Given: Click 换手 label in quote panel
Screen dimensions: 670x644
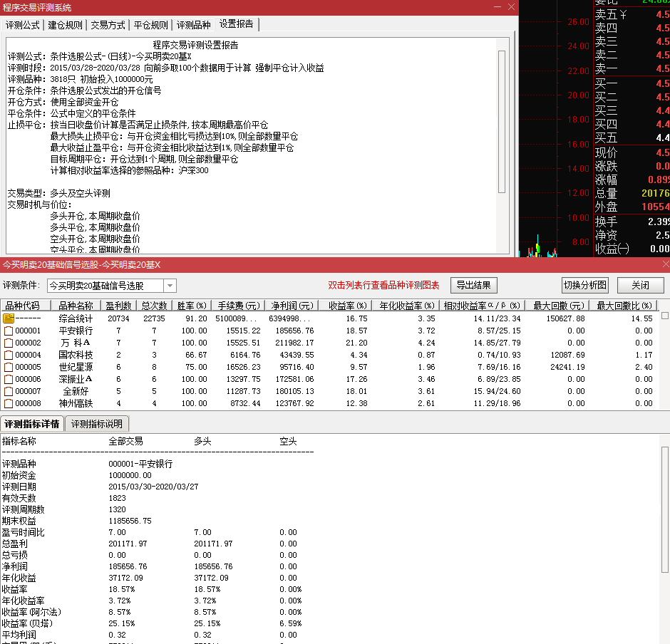Looking at the screenshot, I should click(606, 222).
